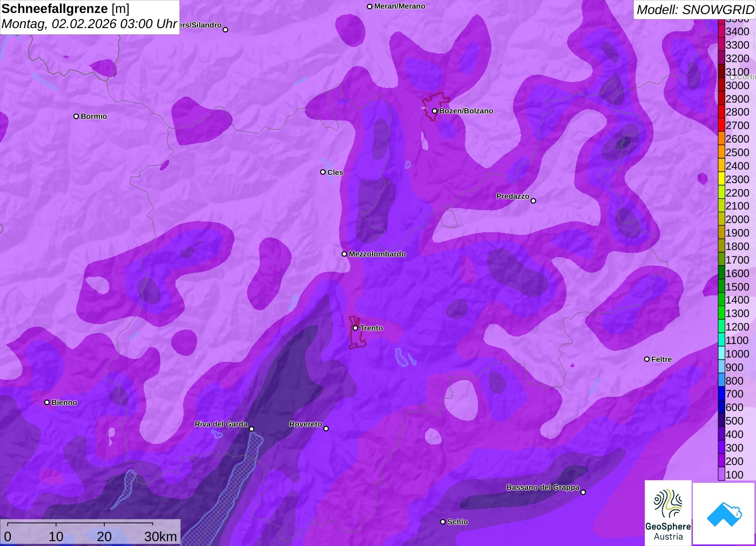Click the legend value "2600"
The width and height of the screenshot is (756, 546).
tap(737, 139)
